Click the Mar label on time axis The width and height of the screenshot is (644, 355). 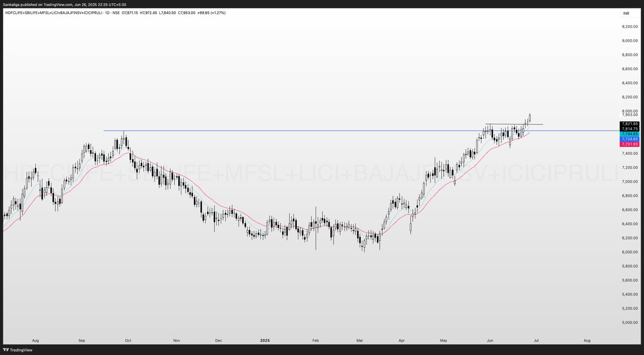(x=358, y=341)
